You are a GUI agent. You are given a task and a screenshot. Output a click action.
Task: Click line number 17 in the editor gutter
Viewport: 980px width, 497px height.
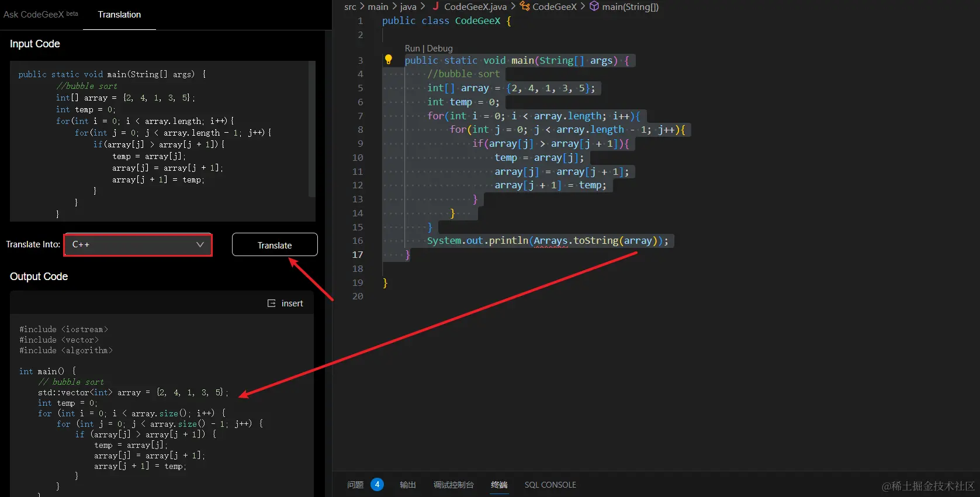tap(358, 255)
